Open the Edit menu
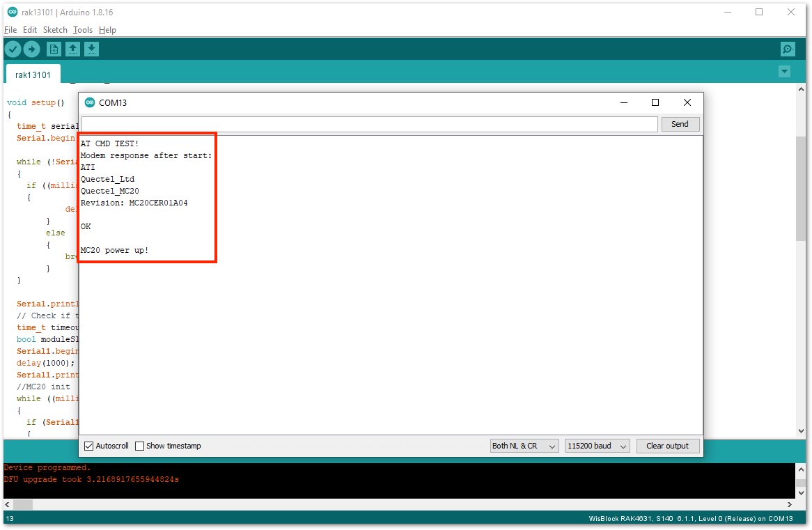This screenshot has height=530, width=812. click(30, 30)
